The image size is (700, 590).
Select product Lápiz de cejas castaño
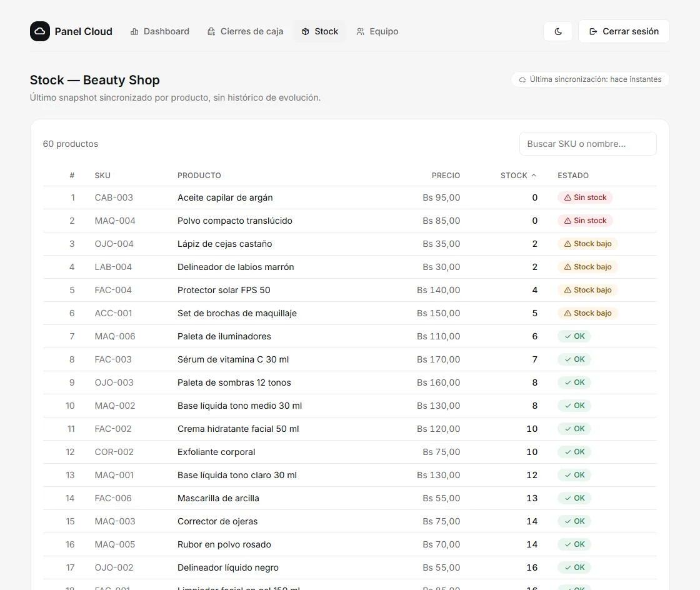coord(224,244)
